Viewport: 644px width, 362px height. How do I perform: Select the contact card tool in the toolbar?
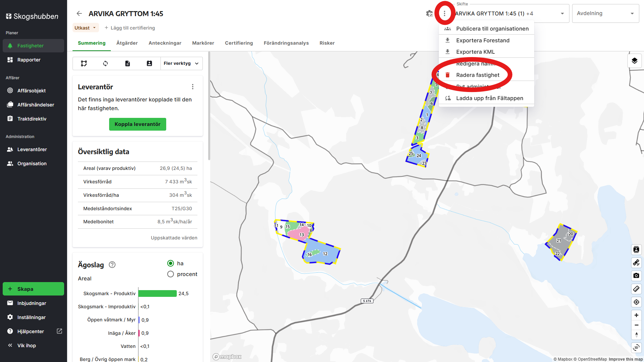coord(149,63)
